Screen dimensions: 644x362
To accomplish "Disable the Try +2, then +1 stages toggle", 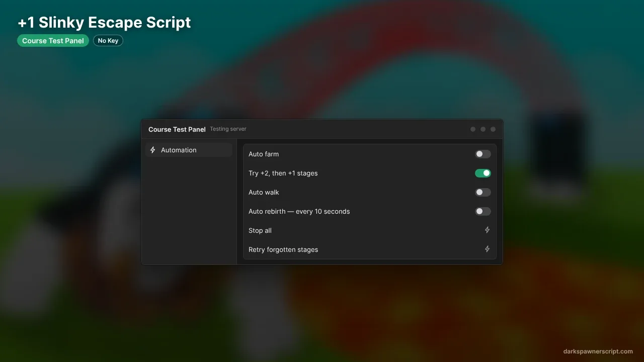I will pyautogui.click(x=483, y=173).
